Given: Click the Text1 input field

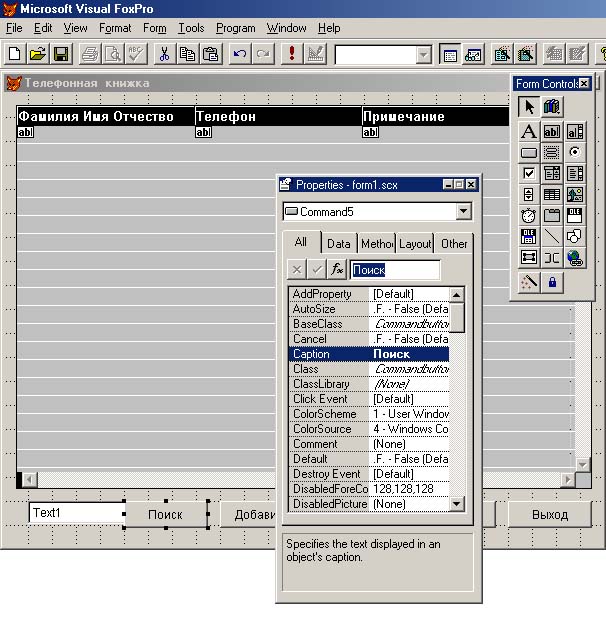Looking at the screenshot, I should point(77,513).
